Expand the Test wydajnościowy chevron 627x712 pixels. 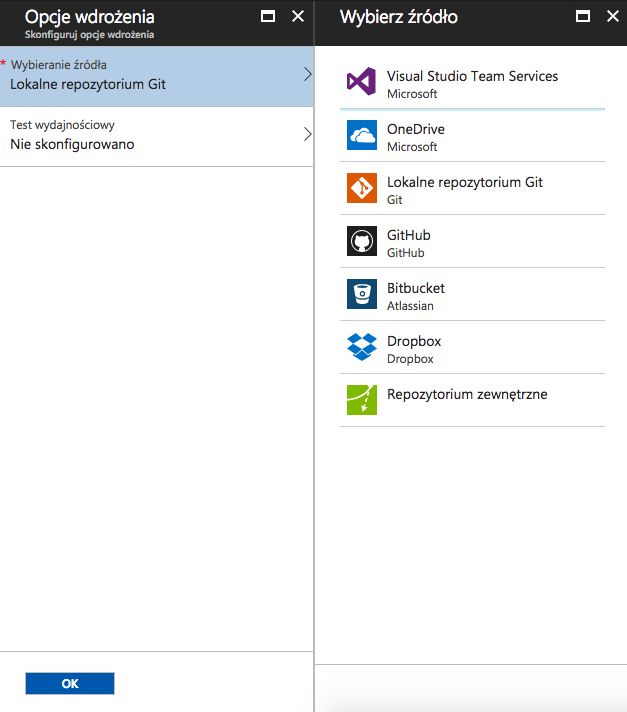pyautogui.click(x=307, y=134)
